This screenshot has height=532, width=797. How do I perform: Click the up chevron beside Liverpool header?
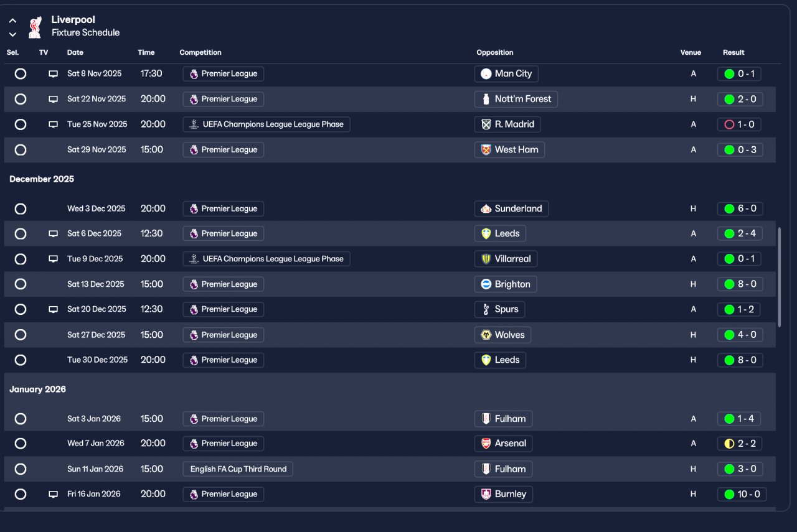[x=12, y=21]
